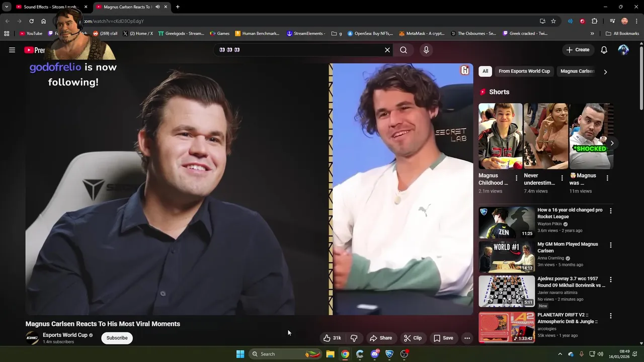The image size is (644, 362).
Task: Dislike the video with the thumbs down
Action: click(x=354, y=338)
